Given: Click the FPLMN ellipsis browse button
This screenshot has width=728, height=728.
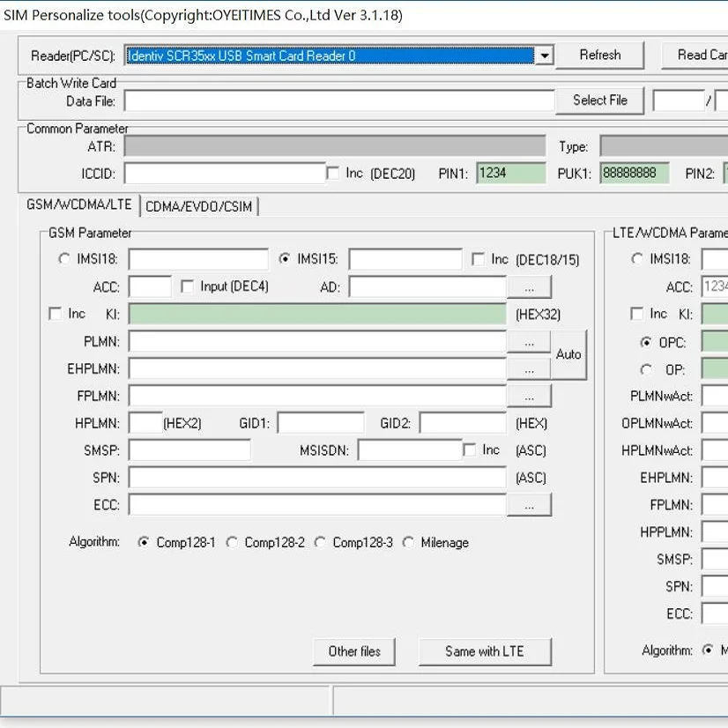Looking at the screenshot, I should [529, 396].
